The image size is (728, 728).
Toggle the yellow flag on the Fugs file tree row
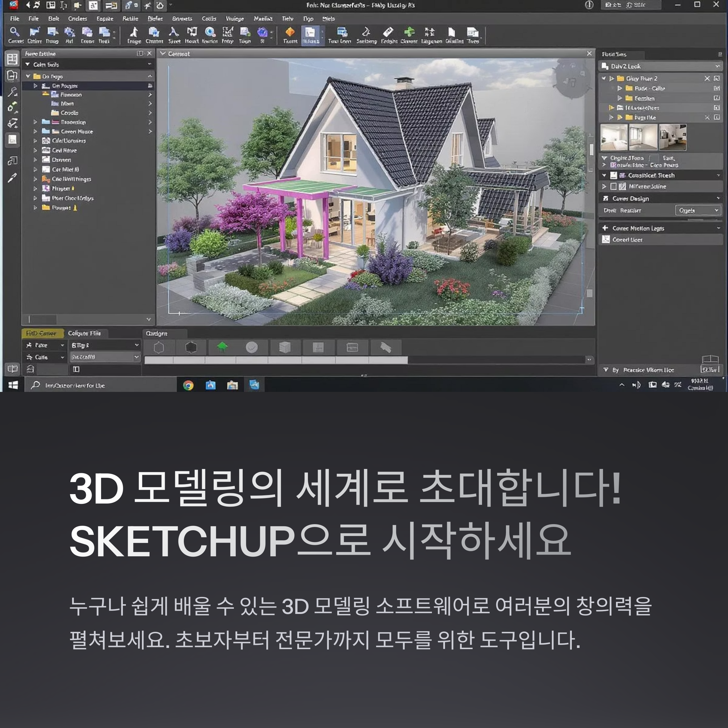tap(620, 118)
